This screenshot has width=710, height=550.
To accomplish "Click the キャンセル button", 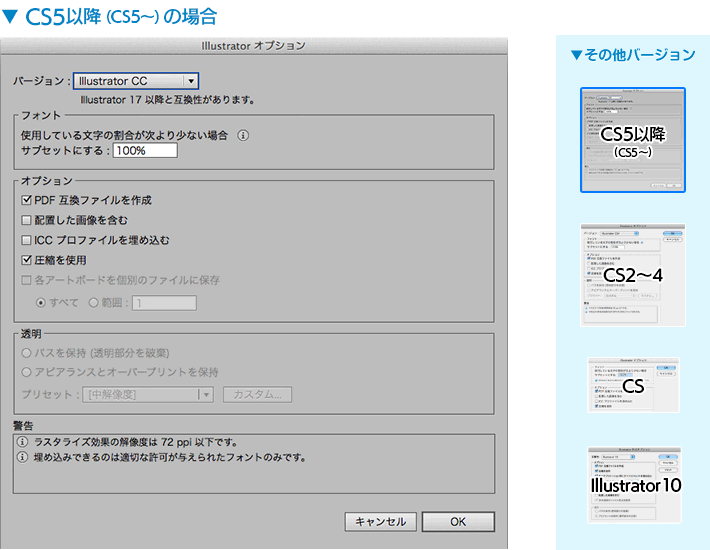I will pos(380,521).
